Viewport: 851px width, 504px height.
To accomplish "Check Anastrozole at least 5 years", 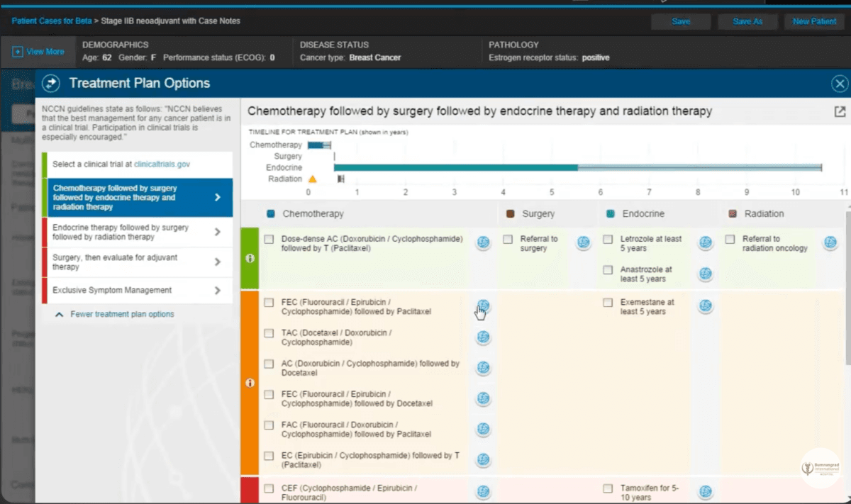I will (x=608, y=270).
